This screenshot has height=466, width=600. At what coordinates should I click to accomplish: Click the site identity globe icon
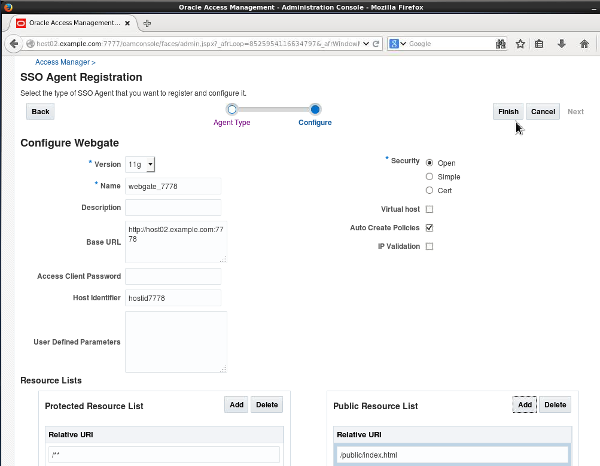30,44
